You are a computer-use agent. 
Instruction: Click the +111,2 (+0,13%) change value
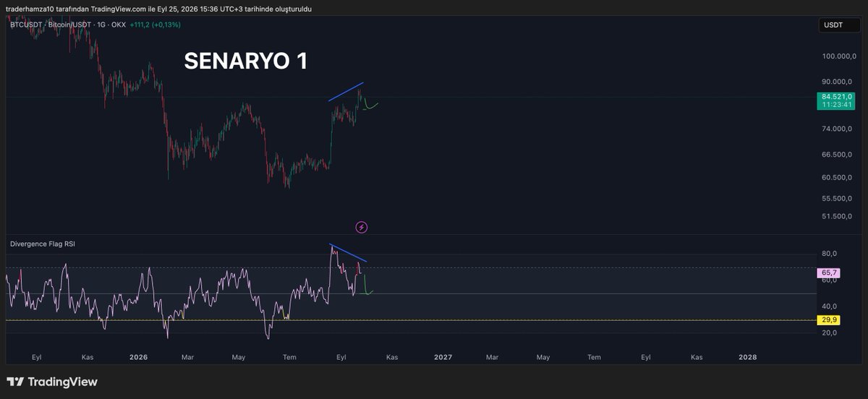(x=155, y=25)
